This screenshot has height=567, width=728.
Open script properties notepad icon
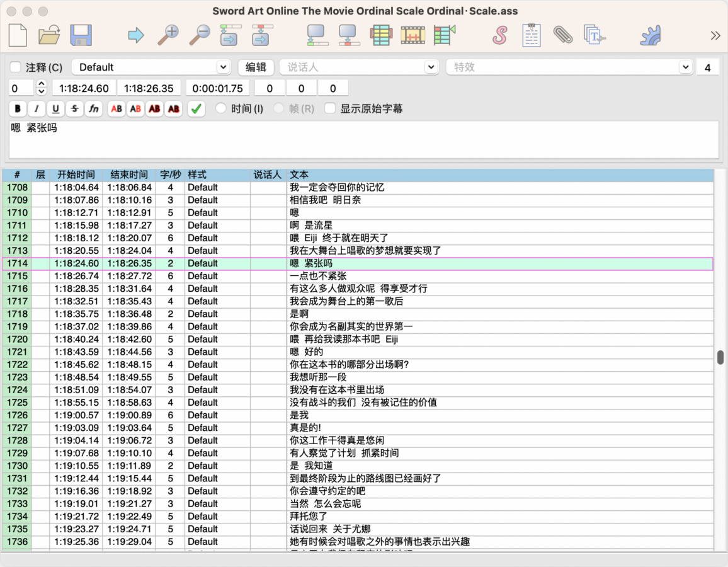click(531, 35)
